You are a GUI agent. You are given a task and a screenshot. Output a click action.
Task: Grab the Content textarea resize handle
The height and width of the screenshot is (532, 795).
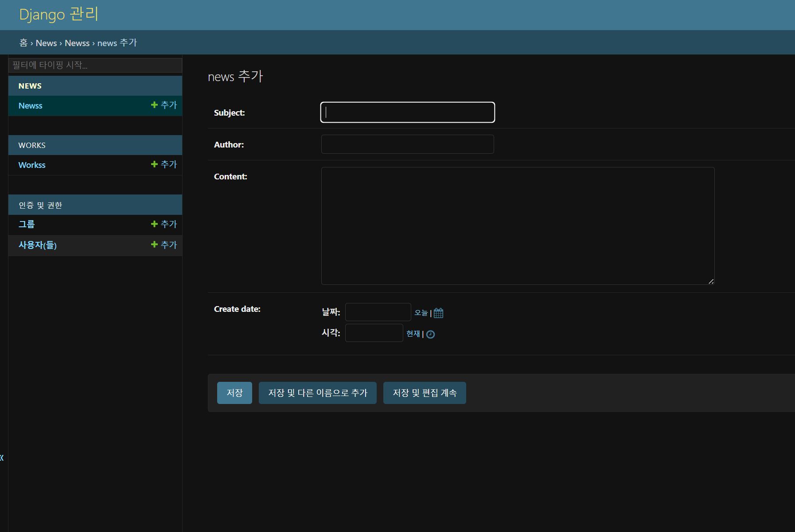[711, 281]
